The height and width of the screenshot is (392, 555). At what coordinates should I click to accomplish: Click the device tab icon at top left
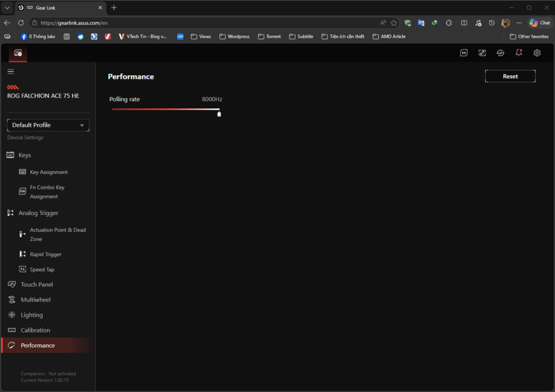coord(18,53)
